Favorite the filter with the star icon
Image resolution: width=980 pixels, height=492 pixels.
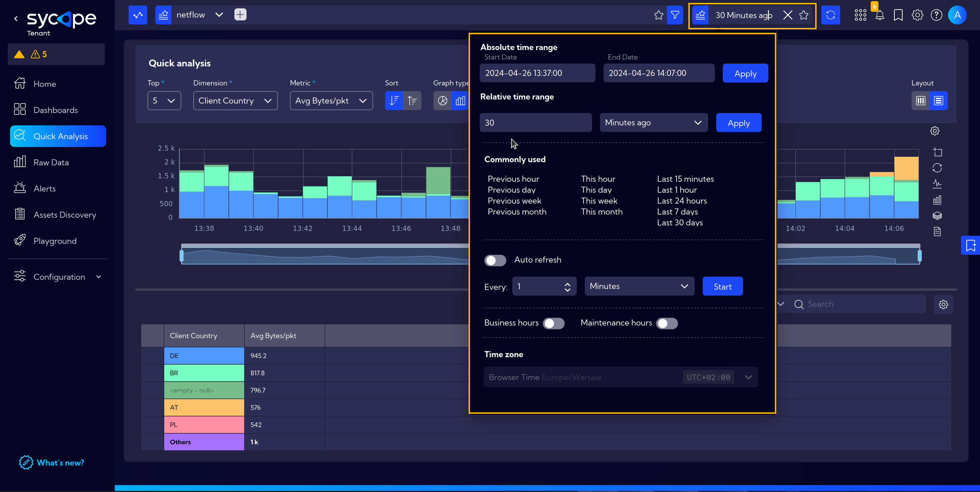pos(658,15)
